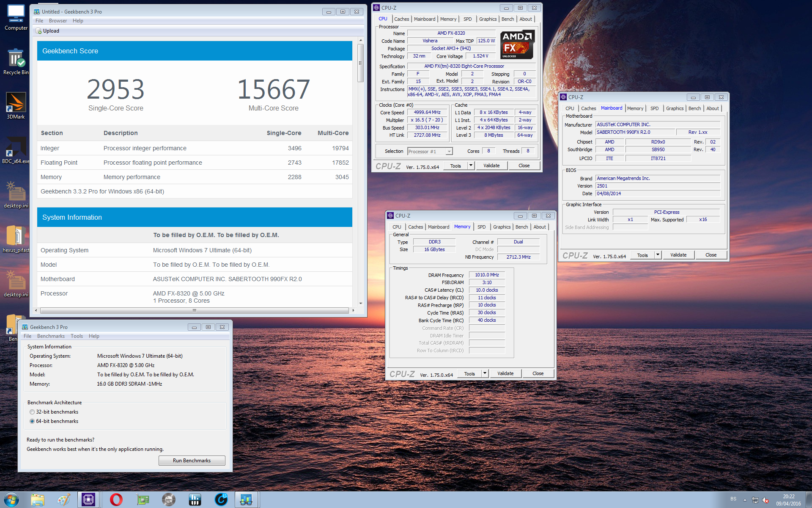Click the Integer section row
This screenshot has height=508, width=812.
pos(195,148)
